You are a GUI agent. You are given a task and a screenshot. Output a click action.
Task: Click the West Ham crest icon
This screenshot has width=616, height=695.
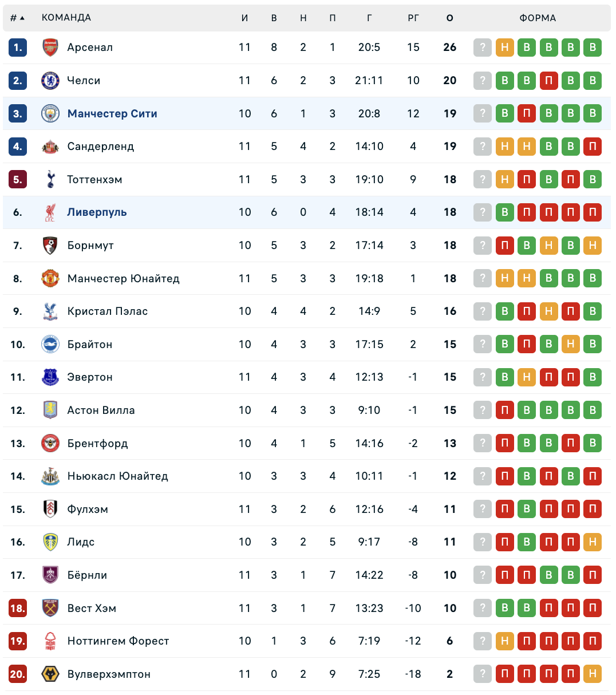50,608
